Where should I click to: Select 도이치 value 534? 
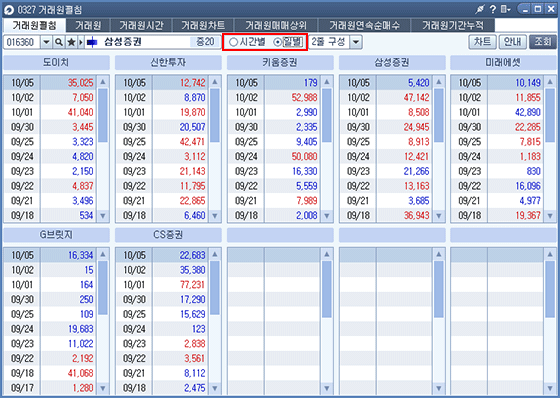pyautogui.click(x=86, y=215)
